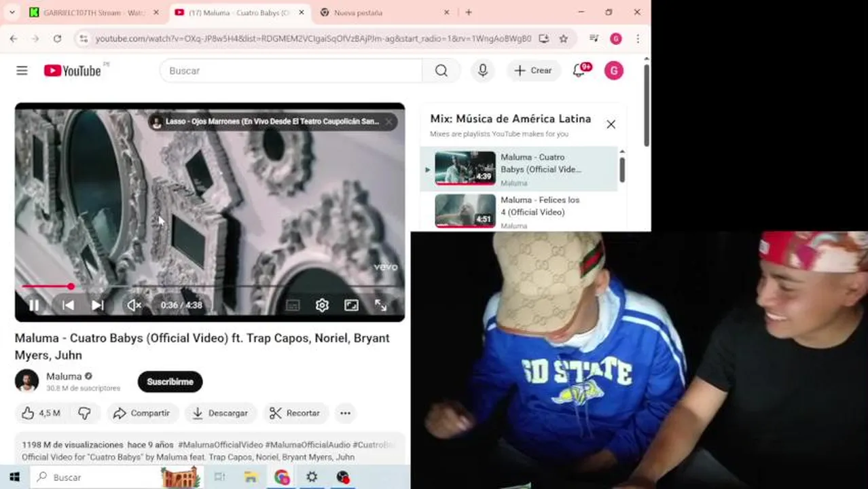
Task: Bookmark this page with the star
Action: click(x=563, y=39)
